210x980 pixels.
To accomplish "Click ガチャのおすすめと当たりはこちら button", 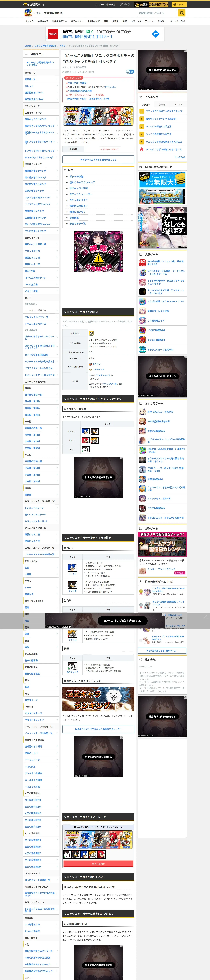I will pyautogui.click(x=98, y=160).
